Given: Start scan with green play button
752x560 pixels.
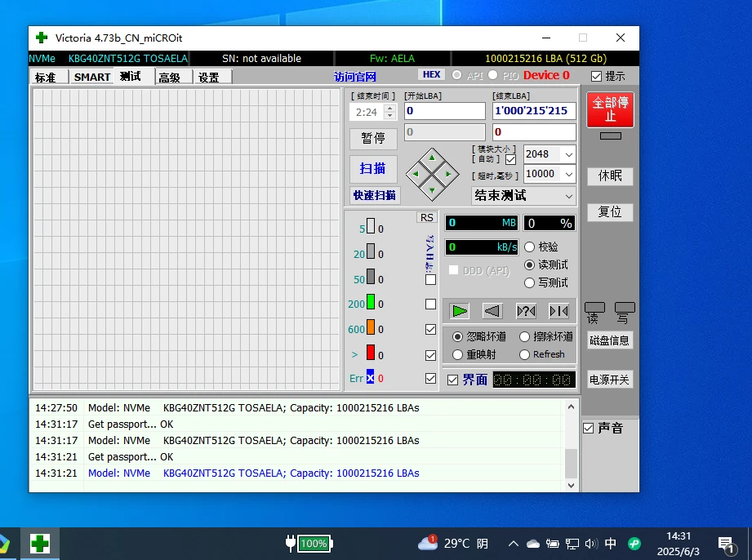Looking at the screenshot, I should coord(459,311).
